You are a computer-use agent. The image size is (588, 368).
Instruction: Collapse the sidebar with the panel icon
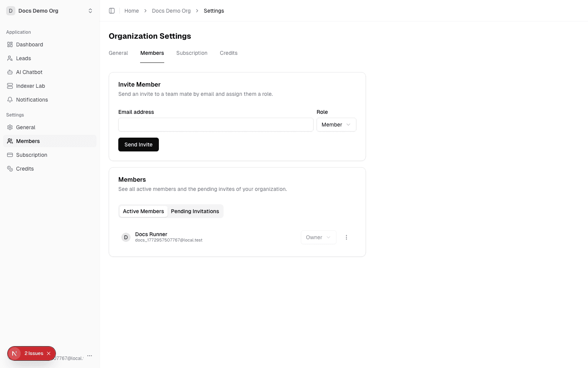click(x=112, y=10)
